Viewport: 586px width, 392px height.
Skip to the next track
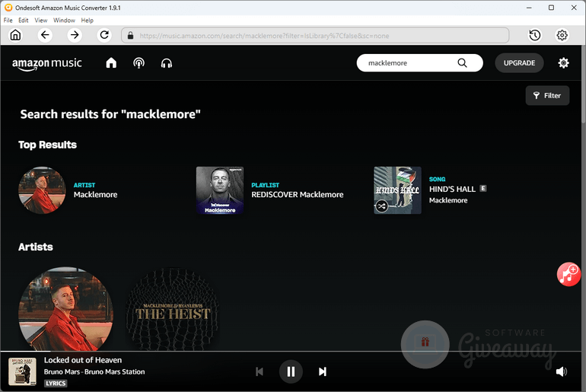(323, 371)
